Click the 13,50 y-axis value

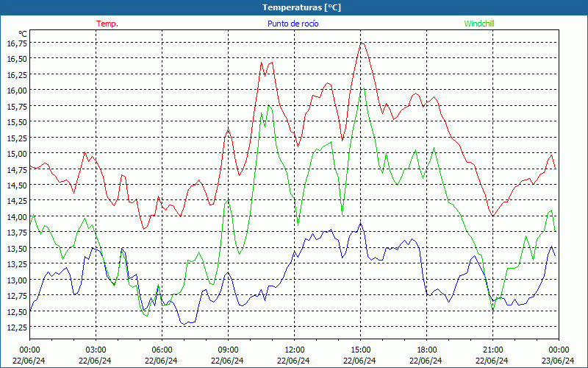(x=17, y=249)
